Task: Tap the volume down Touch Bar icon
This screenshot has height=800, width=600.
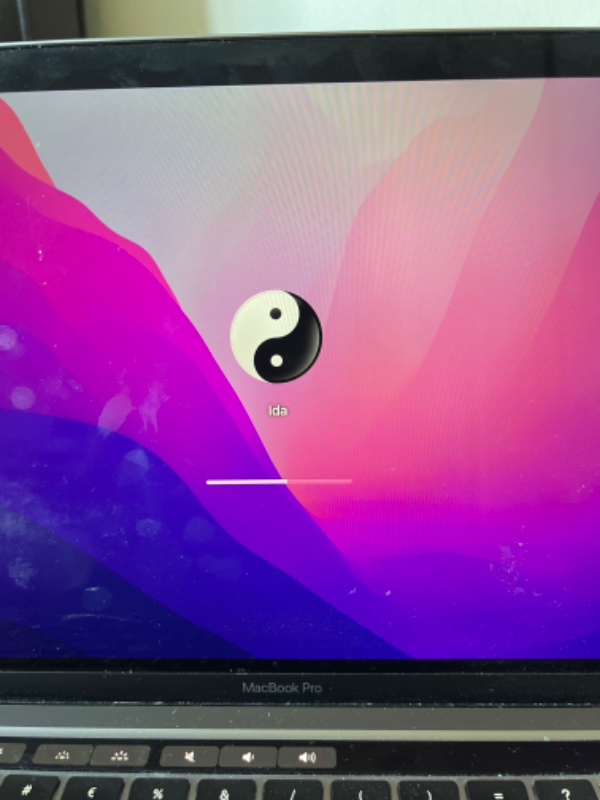Action: tap(248, 757)
